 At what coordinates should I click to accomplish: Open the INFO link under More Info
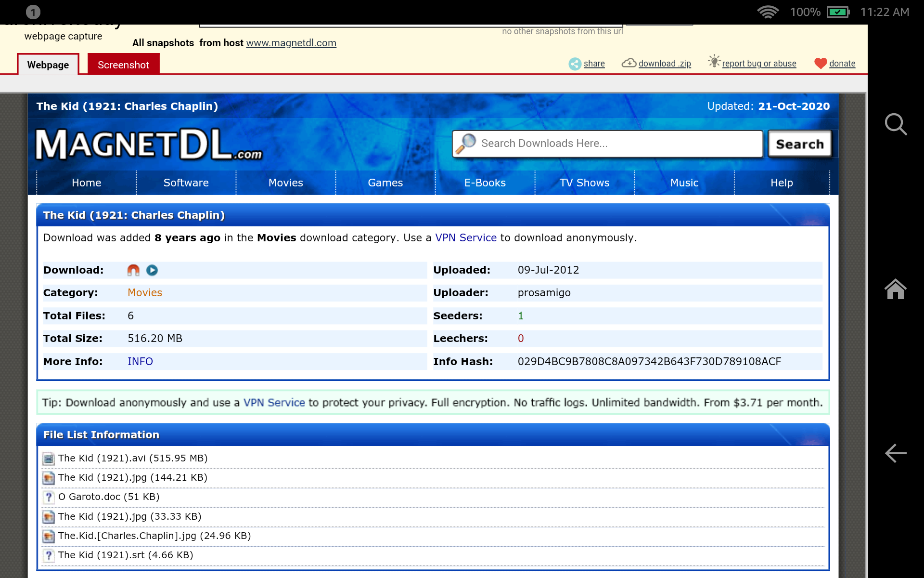pyautogui.click(x=140, y=362)
